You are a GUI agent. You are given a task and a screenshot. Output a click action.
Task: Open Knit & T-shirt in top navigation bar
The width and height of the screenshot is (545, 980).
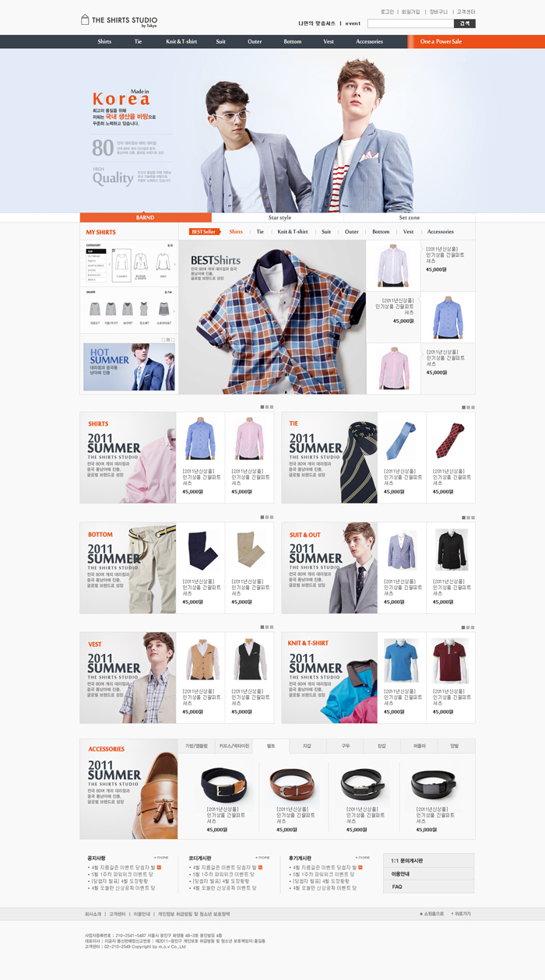181,41
